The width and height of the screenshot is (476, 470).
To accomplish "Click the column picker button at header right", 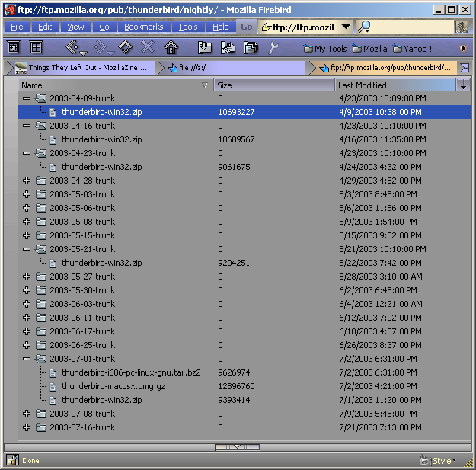I will (x=463, y=85).
